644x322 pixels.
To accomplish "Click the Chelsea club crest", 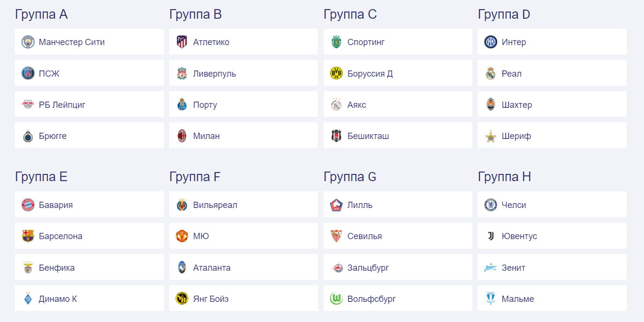I will [x=491, y=205].
